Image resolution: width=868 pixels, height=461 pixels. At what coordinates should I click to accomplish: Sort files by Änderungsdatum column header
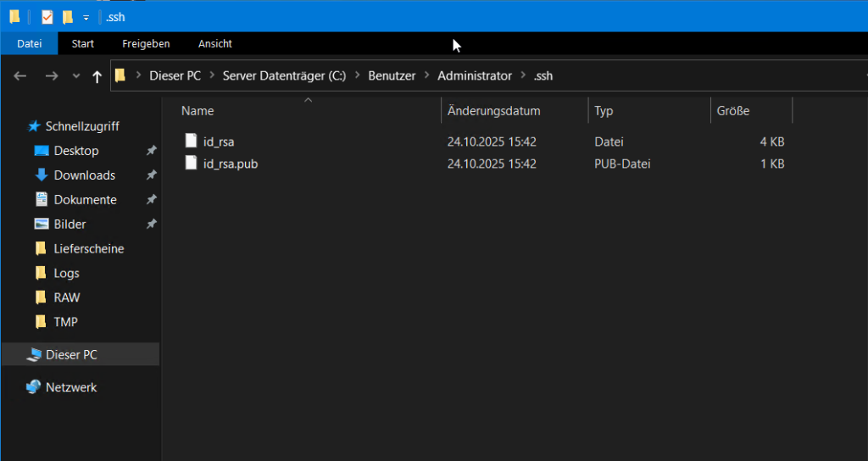coord(494,111)
